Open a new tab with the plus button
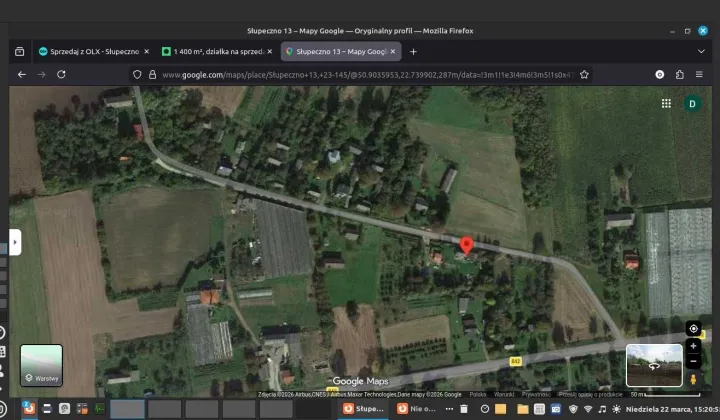Viewport: 720px width, 420px height. [x=413, y=52]
